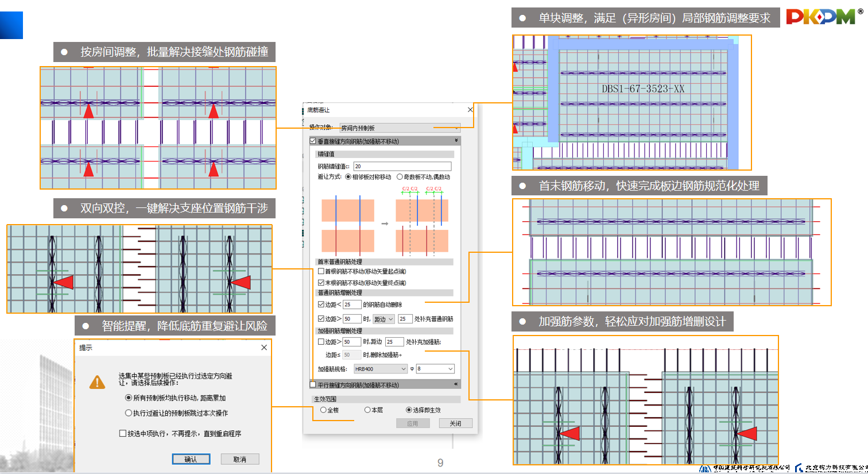Choose 执行过避让的预制板跳过本次操作 option
This screenshot has height=474, width=868.
(129, 413)
